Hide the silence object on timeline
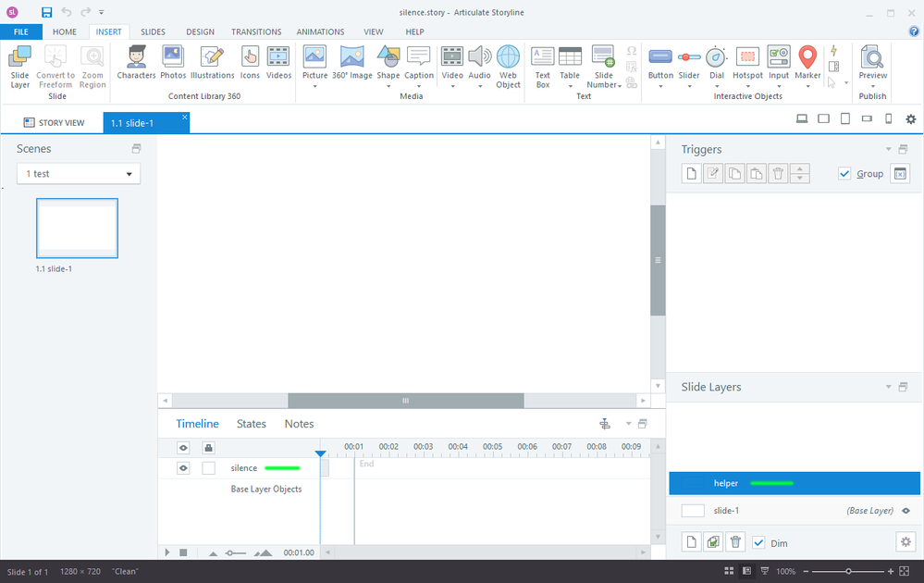Viewport: 924px width, 583px height. 183,468
